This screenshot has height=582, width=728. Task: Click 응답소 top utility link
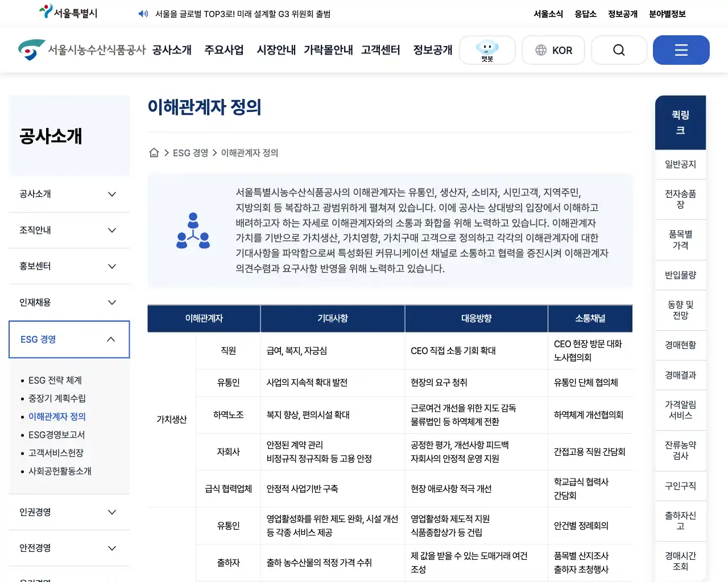coord(586,14)
